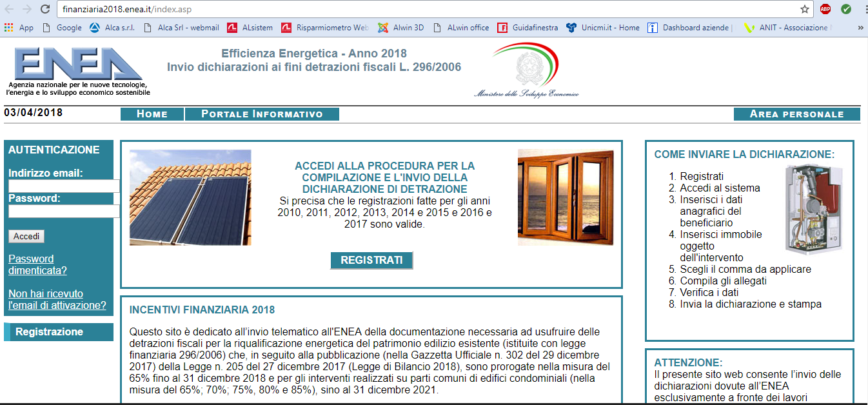Click the step 'Inserisci immobile oggetto dell'intervento'
Viewport: 868px width, 405px height.
(x=721, y=246)
